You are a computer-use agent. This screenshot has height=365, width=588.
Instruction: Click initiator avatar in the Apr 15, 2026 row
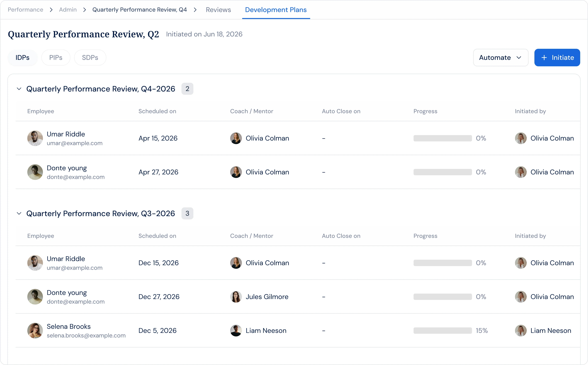point(521,138)
